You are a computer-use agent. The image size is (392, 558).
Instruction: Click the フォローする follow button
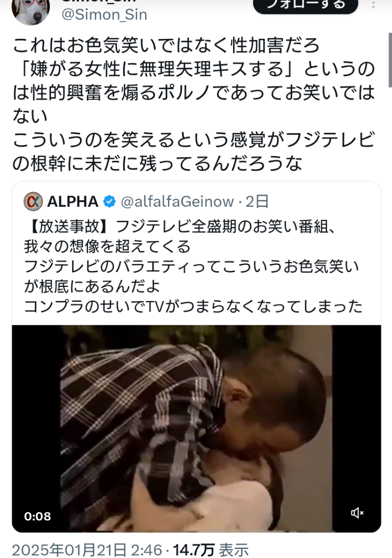(305, 5)
